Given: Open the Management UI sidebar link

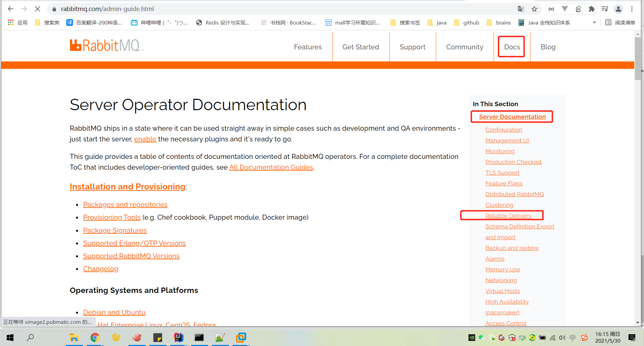Looking at the screenshot, I should pos(507,140).
